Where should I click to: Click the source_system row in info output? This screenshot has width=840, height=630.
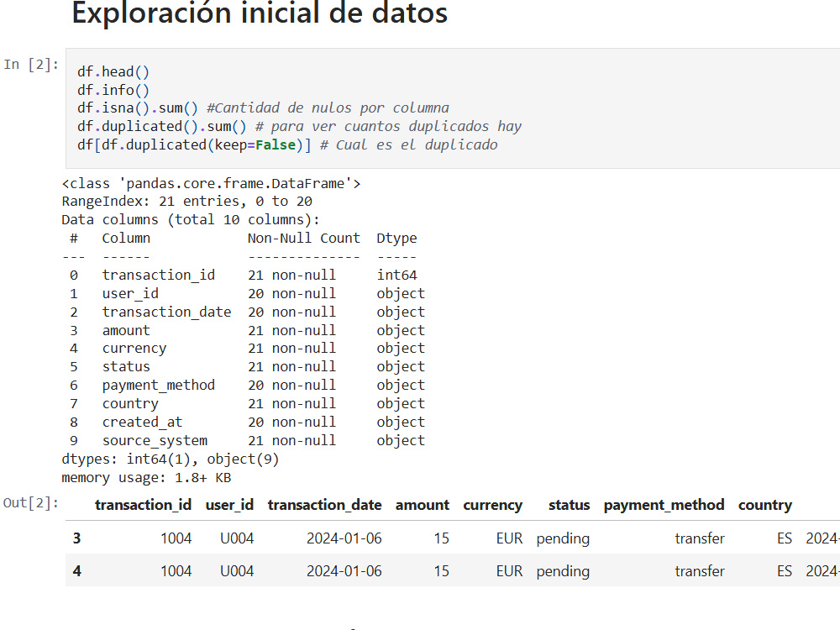[x=246, y=440]
